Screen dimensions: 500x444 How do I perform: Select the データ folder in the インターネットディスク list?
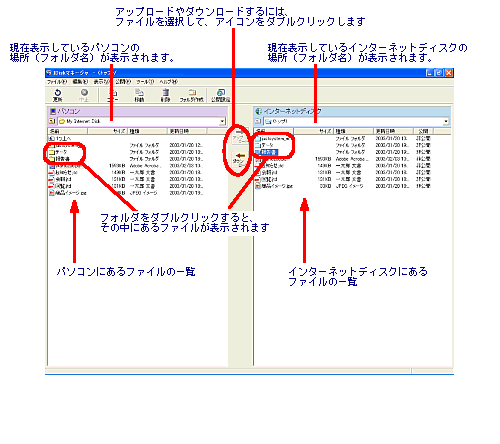click(264, 145)
